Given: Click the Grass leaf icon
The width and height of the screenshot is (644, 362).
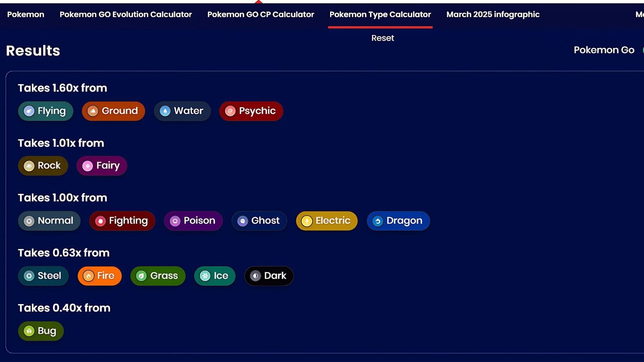Looking at the screenshot, I should tap(142, 276).
